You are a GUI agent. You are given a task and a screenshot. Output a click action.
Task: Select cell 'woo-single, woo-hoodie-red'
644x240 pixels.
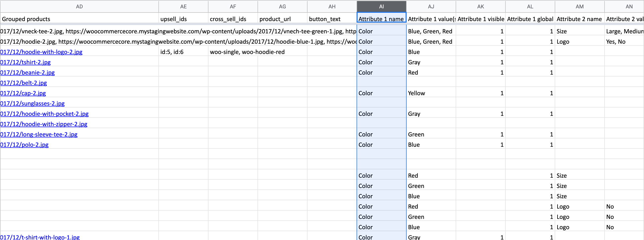pyautogui.click(x=232, y=52)
